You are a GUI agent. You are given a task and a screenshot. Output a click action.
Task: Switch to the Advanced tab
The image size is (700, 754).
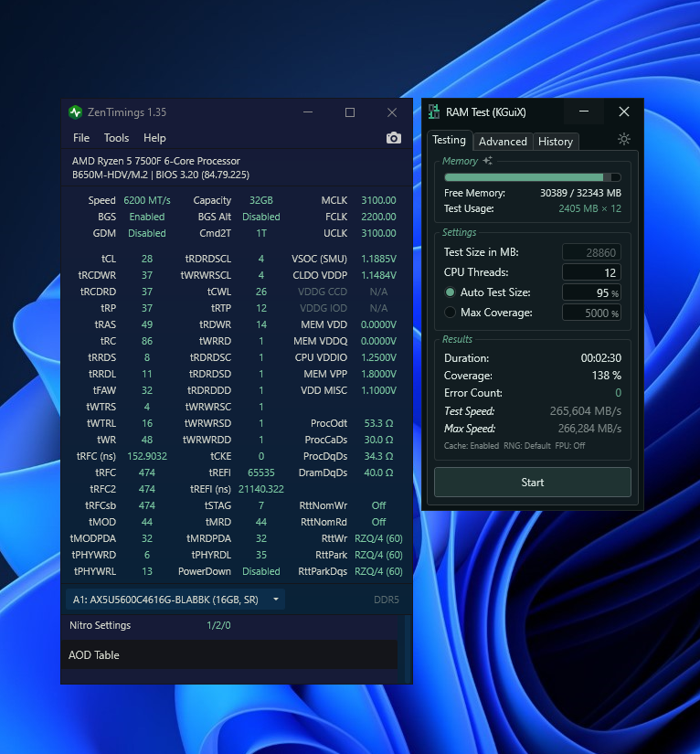click(x=503, y=142)
